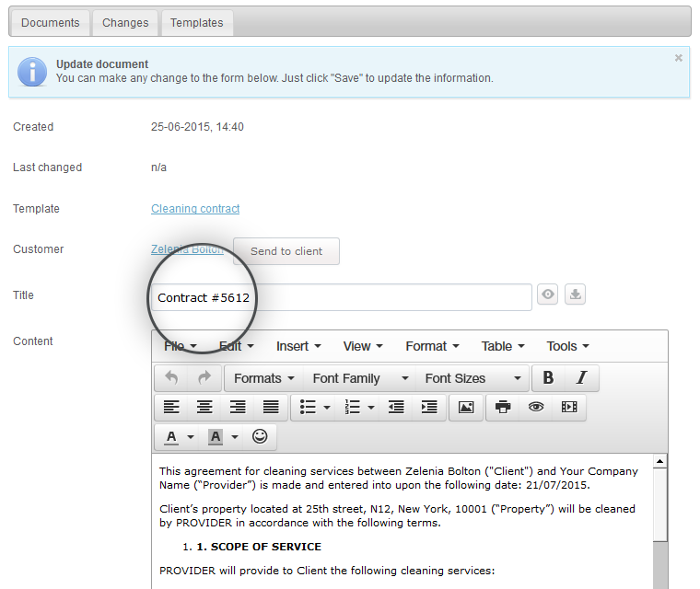The image size is (700, 589).
Task: Open the Format menu
Action: click(x=432, y=346)
